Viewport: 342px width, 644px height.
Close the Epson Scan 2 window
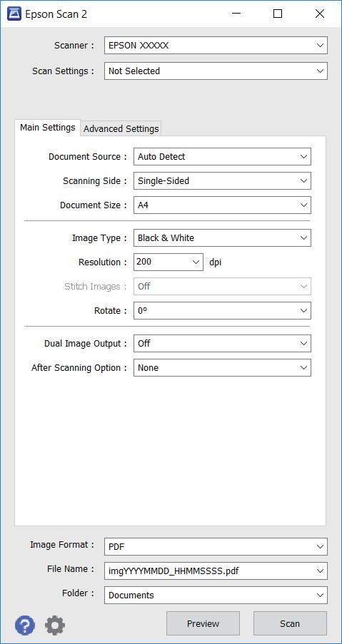[320, 14]
